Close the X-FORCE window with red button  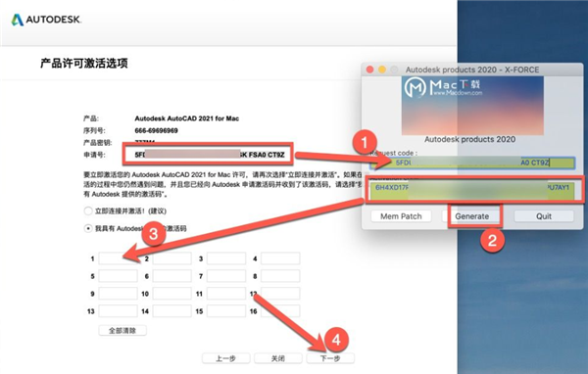(370, 70)
